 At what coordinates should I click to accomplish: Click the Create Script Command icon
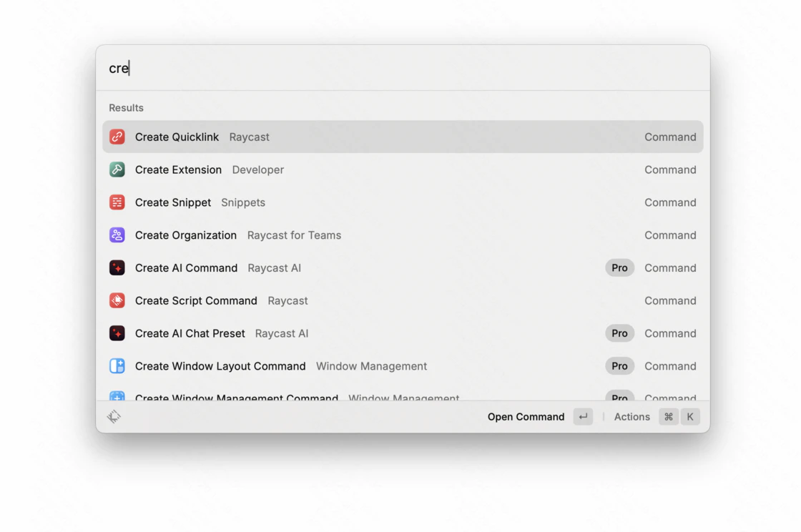pos(117,300)
